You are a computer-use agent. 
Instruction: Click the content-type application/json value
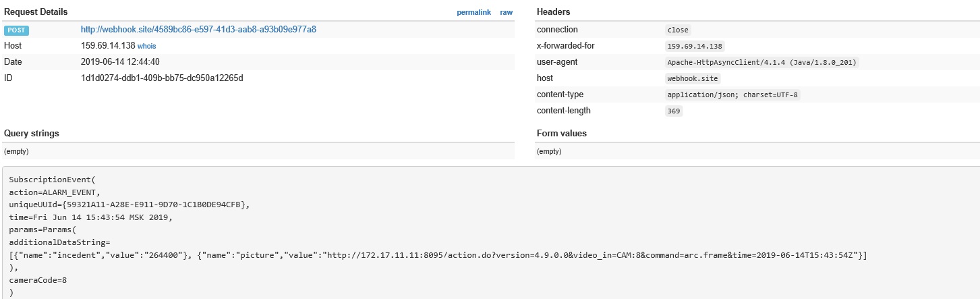coord(732,95)
